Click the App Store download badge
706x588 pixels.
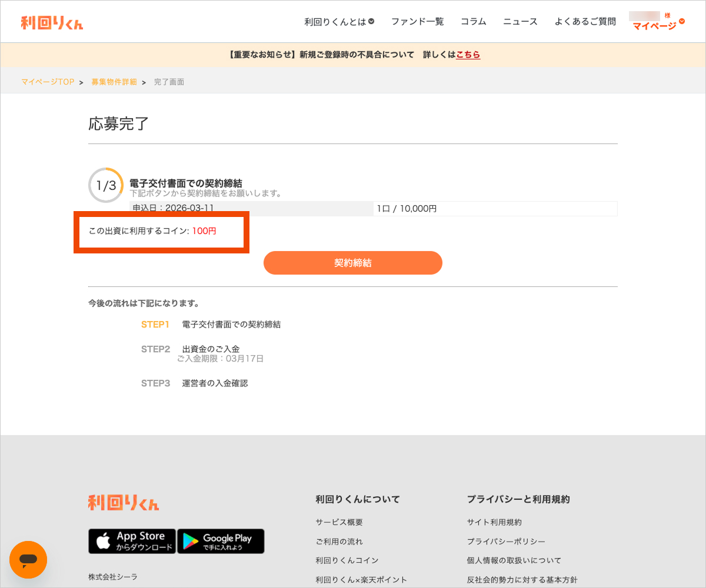point(132,541)
